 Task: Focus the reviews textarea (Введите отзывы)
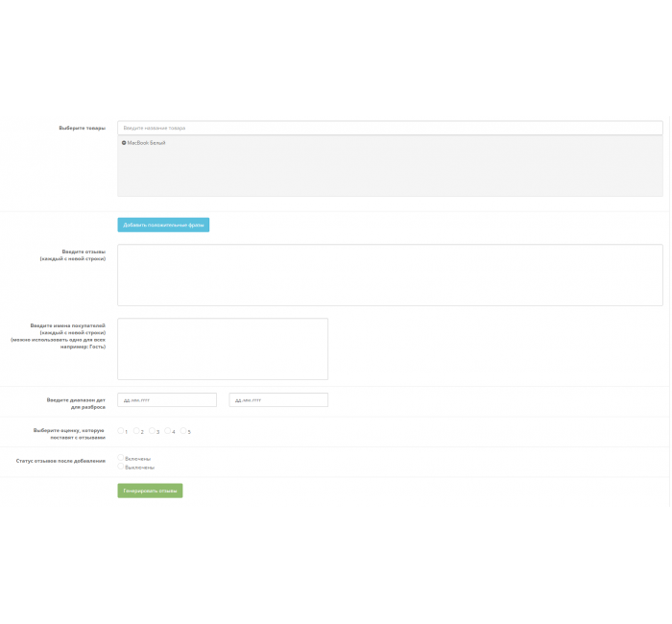(390, 276)
